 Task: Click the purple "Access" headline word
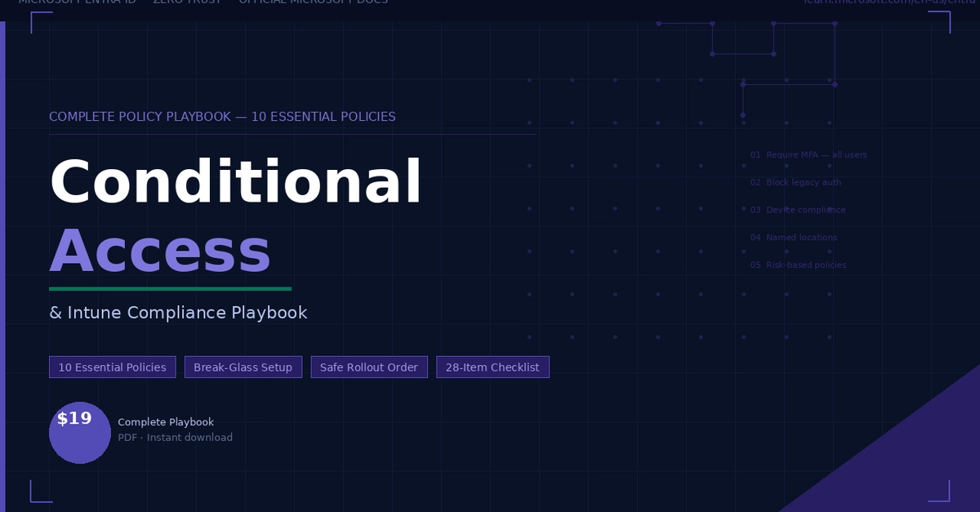[160, 251]
